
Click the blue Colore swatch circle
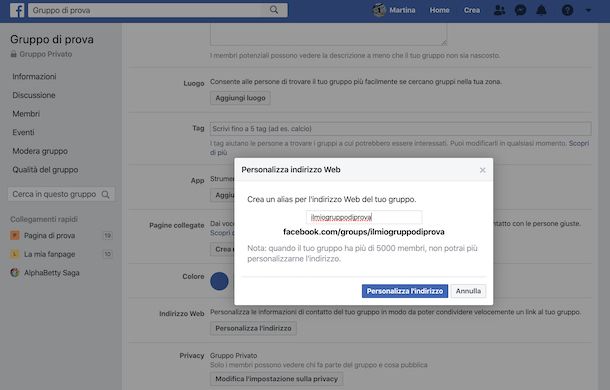219,281
